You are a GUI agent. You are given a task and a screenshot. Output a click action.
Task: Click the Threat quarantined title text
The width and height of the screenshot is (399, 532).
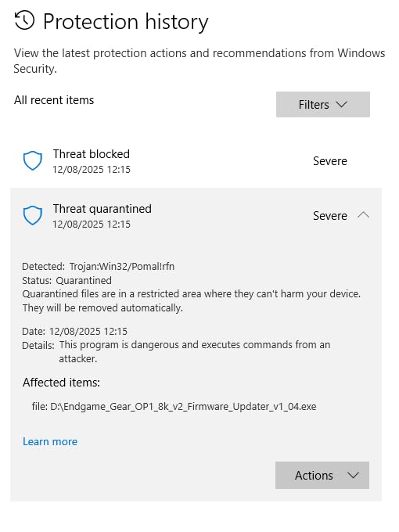pos(102,209)
